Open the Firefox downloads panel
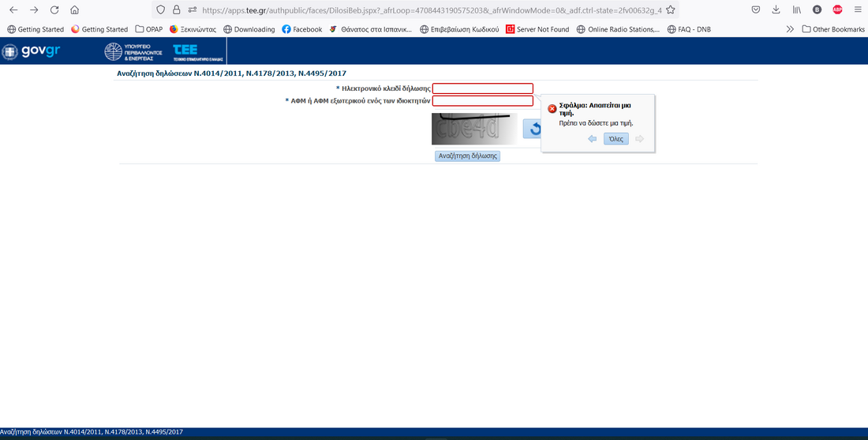 pyautogui.click(x=776, y=9)
